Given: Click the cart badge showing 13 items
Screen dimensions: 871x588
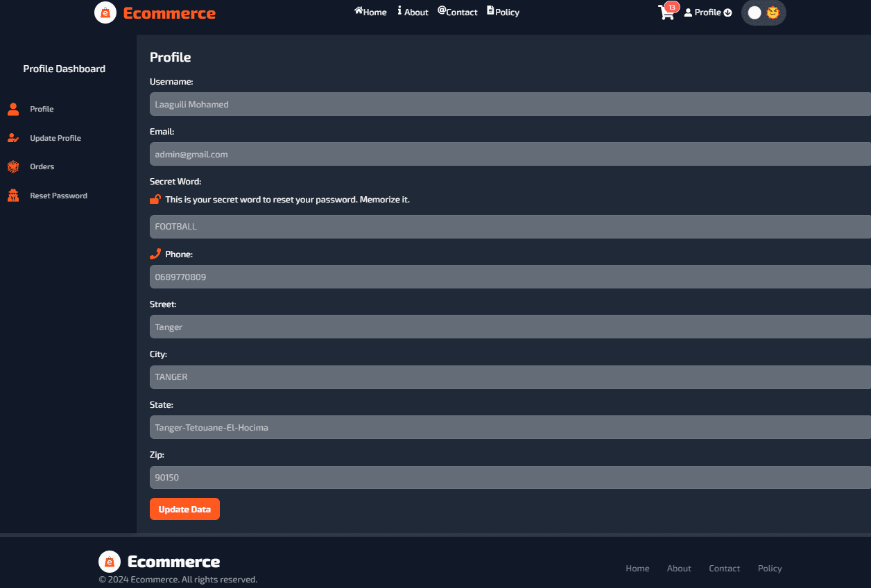Looking at the screenshot, I should (671, 6).
